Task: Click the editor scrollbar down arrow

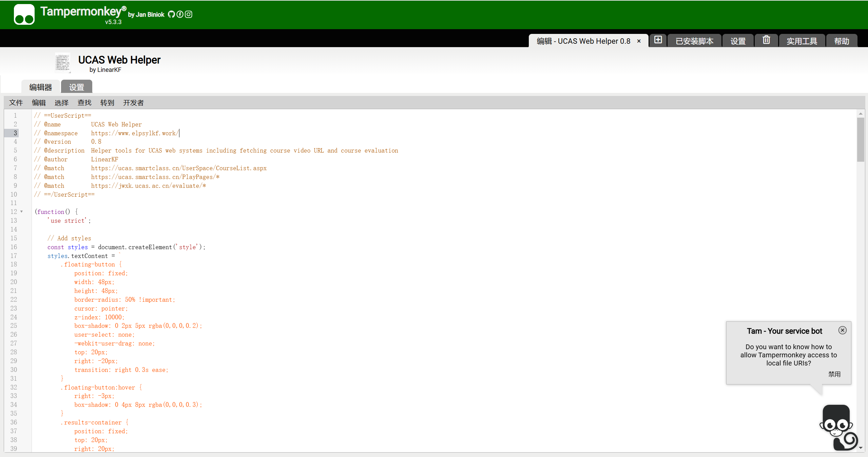Action: (861, 448)
